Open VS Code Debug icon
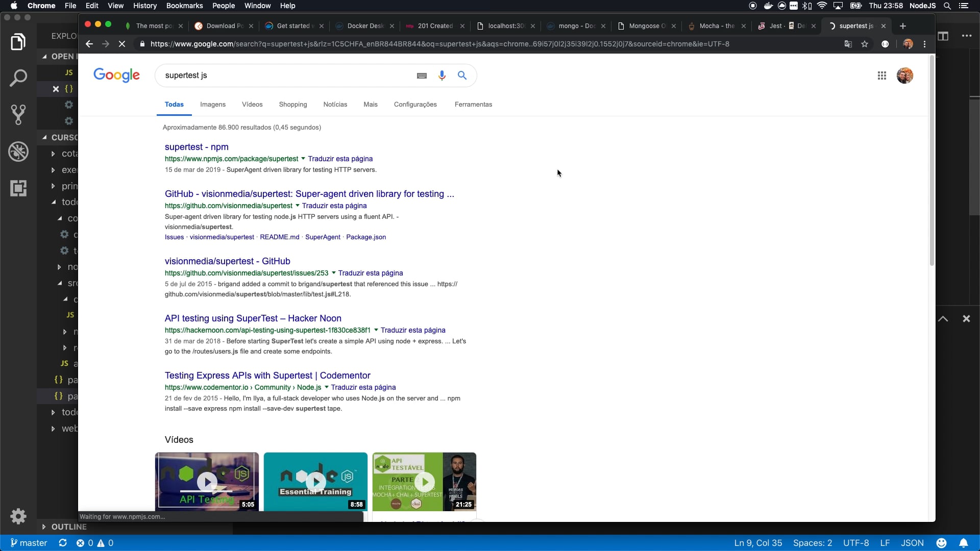 (18, 152)
